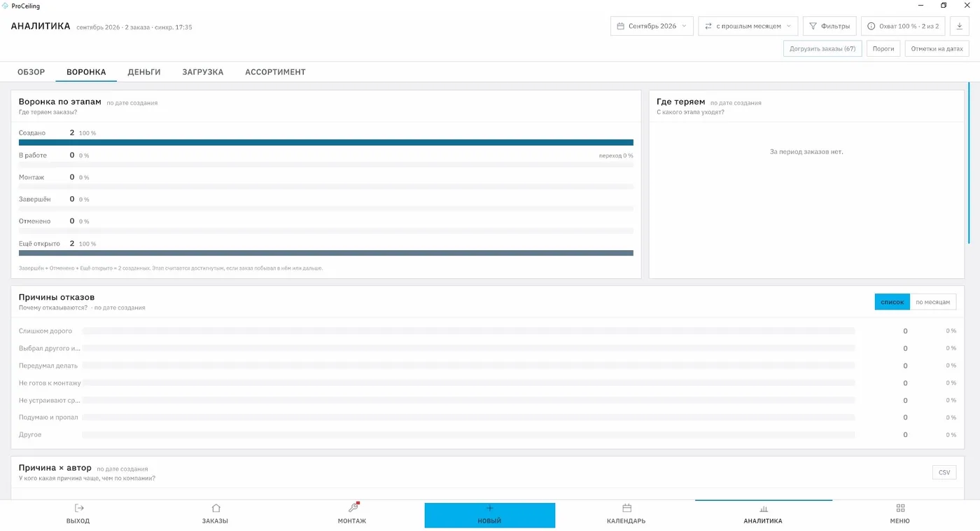Open МЕНЮ grid icon
This screenshot has height=531, width=980.
pos(900,509)
